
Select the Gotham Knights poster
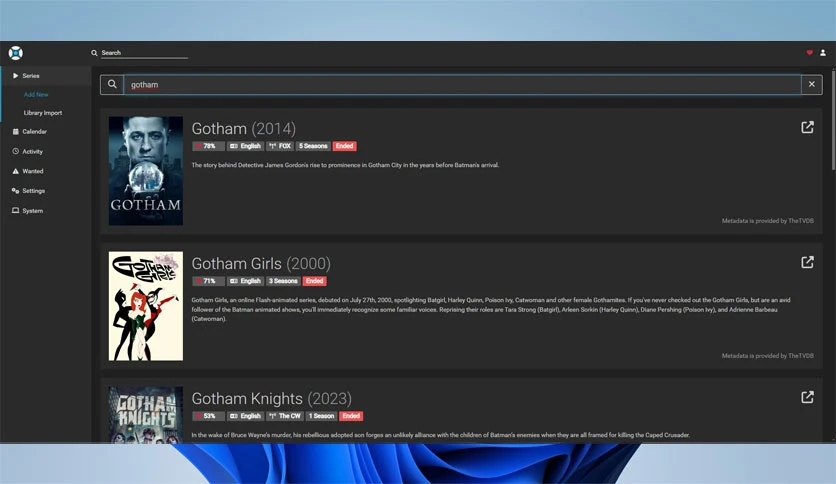(146, 415)
